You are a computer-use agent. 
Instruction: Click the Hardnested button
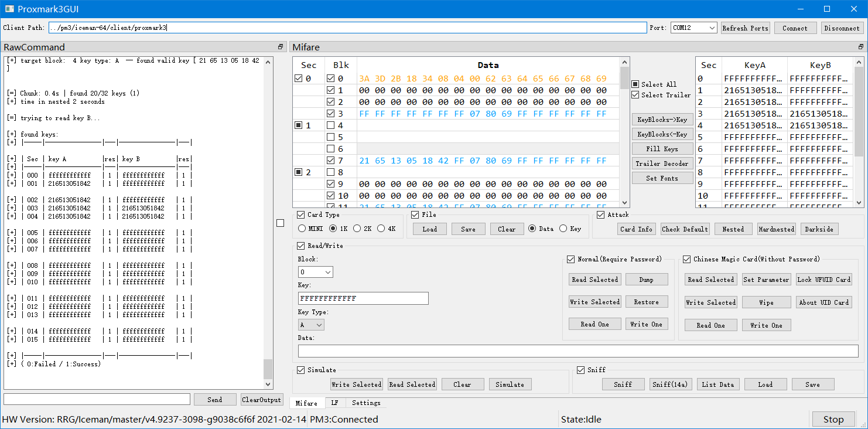[x=776, y=229]
